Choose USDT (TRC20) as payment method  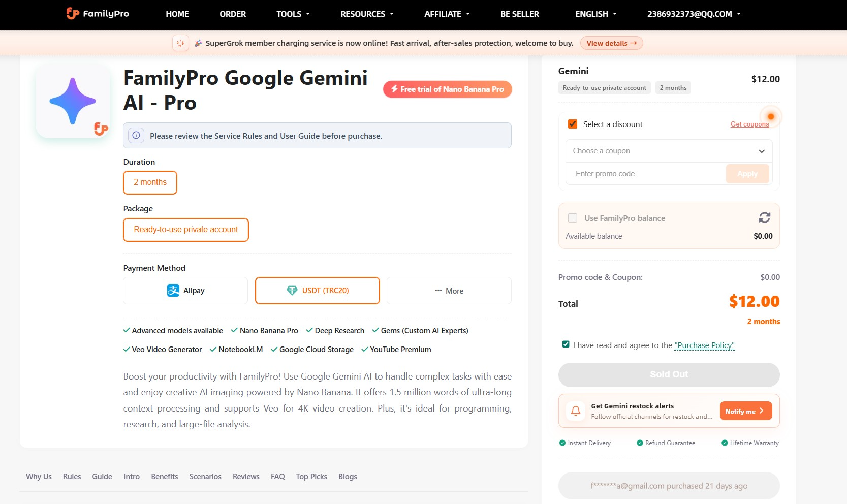(318, 291)
